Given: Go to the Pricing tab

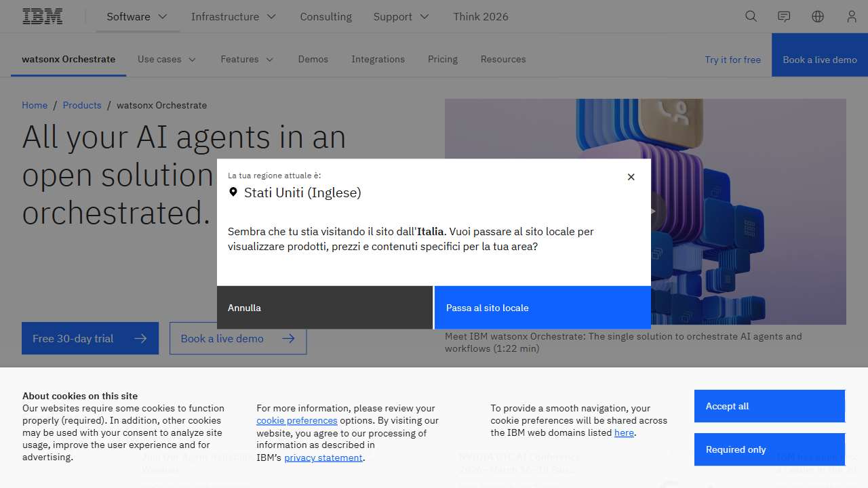Looking at the screenshot, I should click(442, 60).
